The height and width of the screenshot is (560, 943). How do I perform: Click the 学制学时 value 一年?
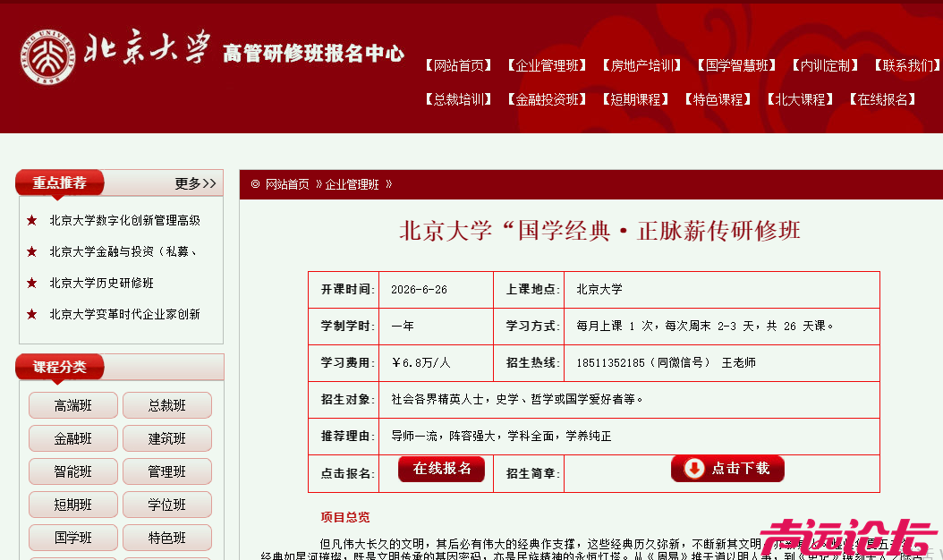click(x=403, y=326)
